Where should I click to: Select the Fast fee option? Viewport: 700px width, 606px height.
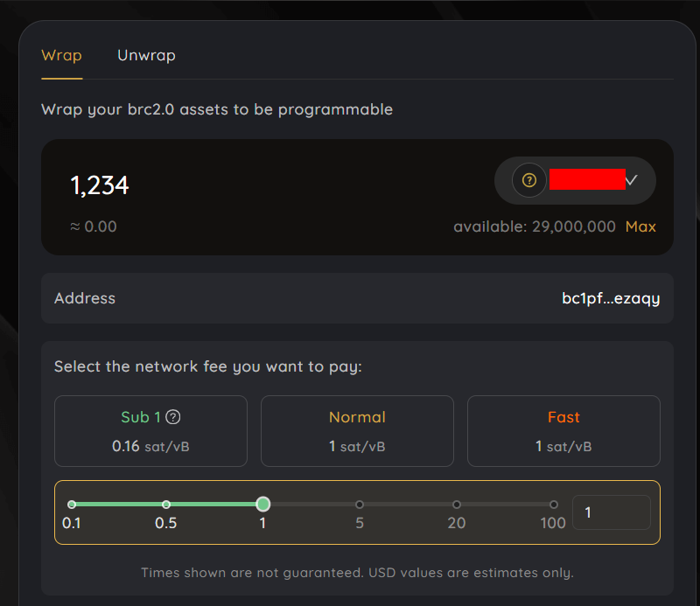coord(563,431)
